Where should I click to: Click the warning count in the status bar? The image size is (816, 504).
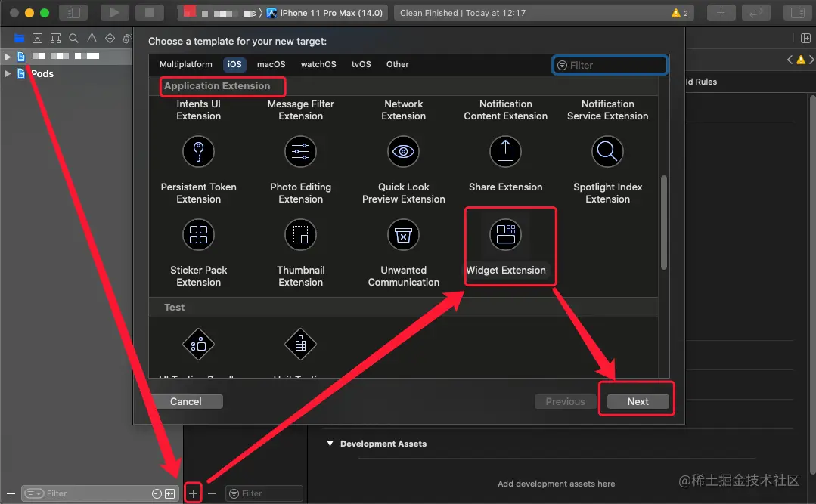[x=680, y=13]
